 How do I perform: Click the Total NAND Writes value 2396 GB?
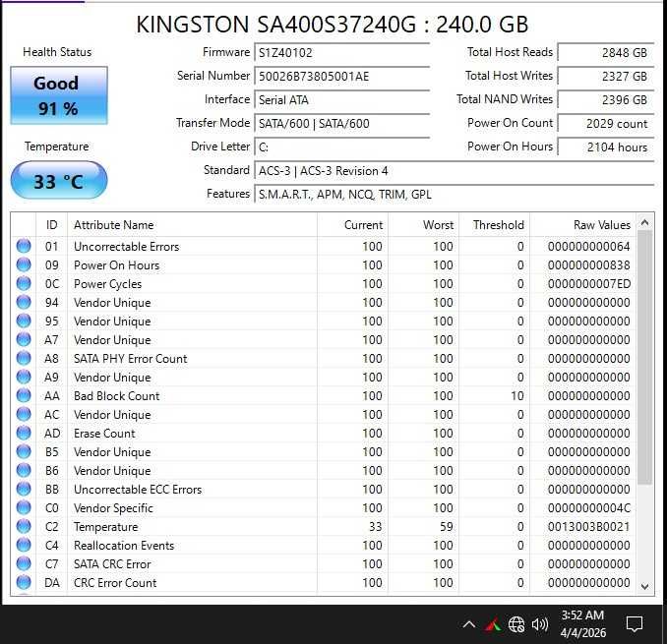click(x=606, y=100)
